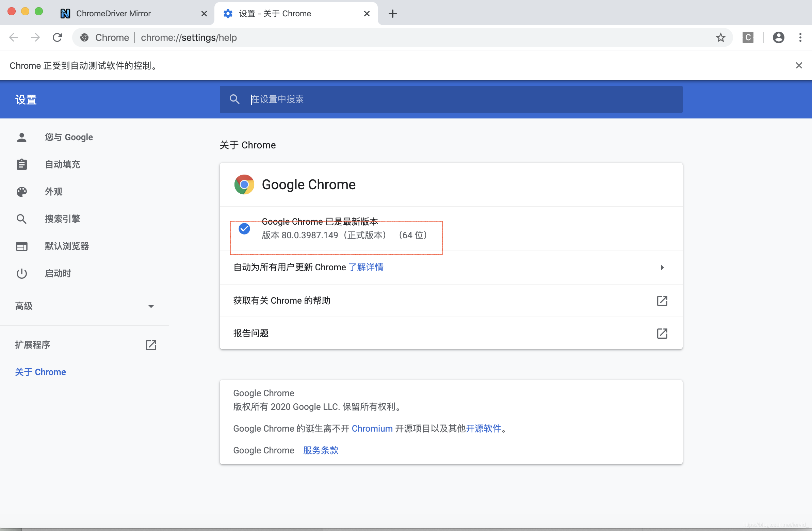This screenshot has height=531, width=812.
Task: Open 扩展程序 via its external link icon
Action: [151, 345]
